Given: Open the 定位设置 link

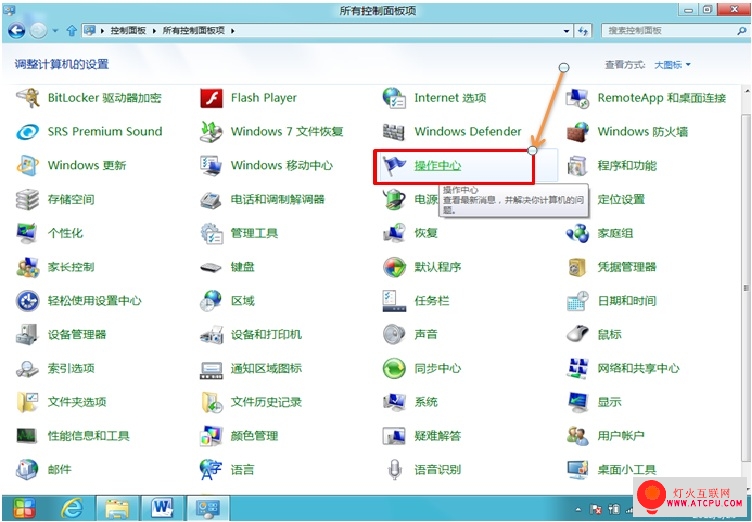Looking at the screenshot, I should [621, 199].
